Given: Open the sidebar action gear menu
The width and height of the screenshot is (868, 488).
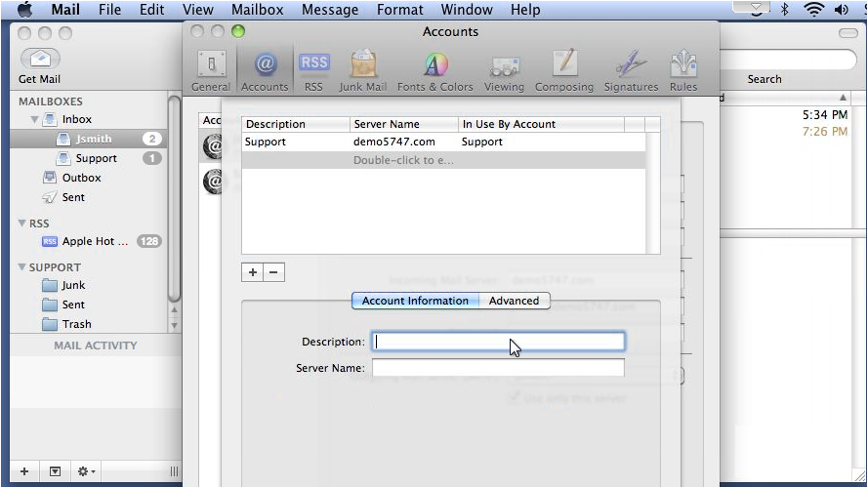Looking at the screenshot, I should [x=86, y=471].
